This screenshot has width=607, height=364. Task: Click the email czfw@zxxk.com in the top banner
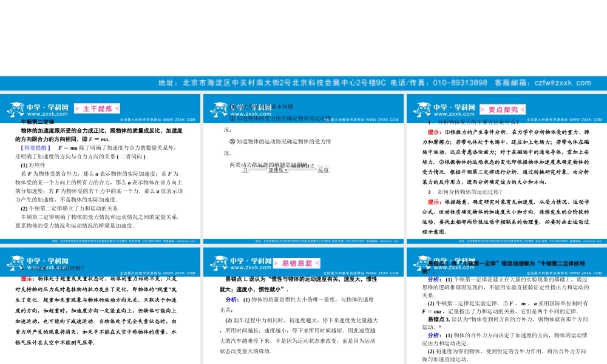[x=563, y=83]
